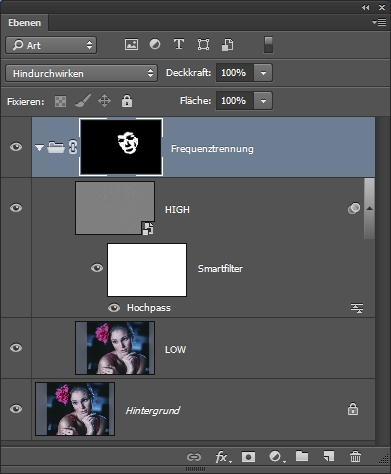The image size is (391, 474).
Task: Create a new layer icon
Action: (328, 456)
